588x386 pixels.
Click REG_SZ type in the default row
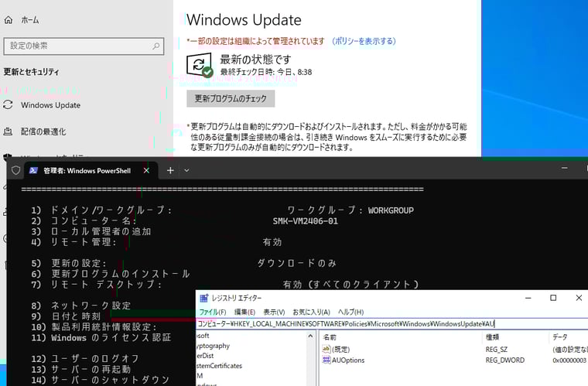(x=497, y=350)
